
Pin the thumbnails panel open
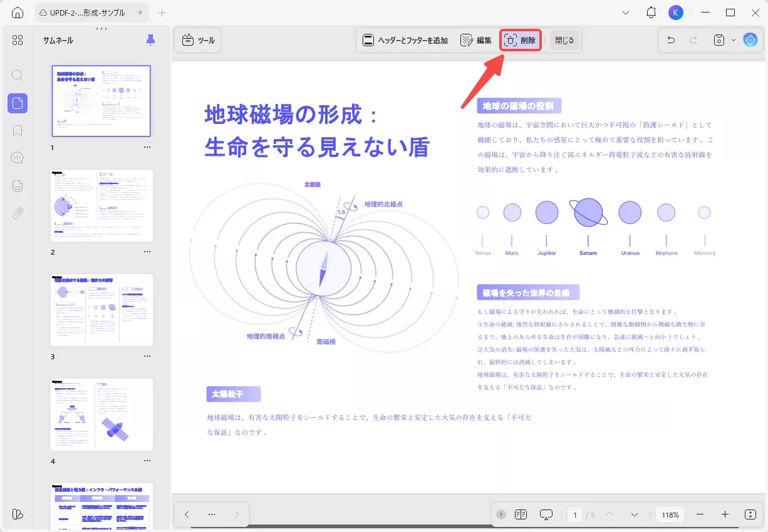pos(150,40)
